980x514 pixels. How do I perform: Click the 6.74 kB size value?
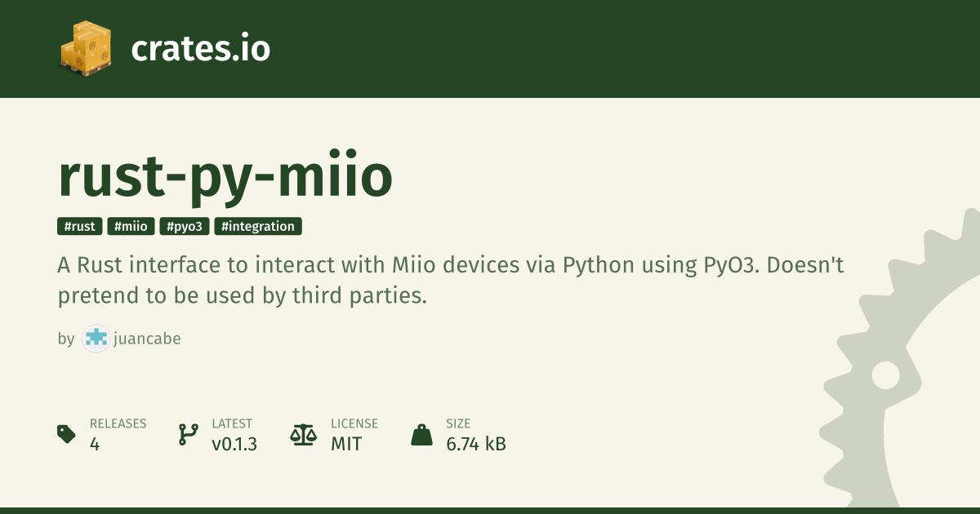coord(476,445)
